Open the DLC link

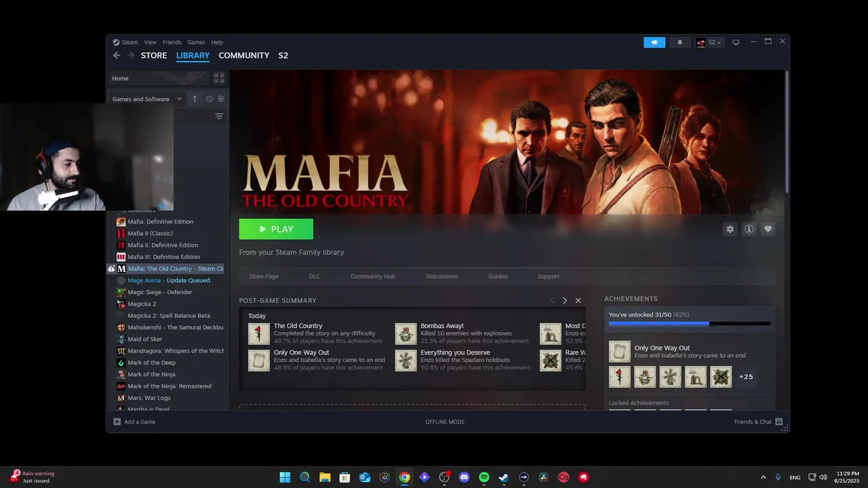click(314, 277)
